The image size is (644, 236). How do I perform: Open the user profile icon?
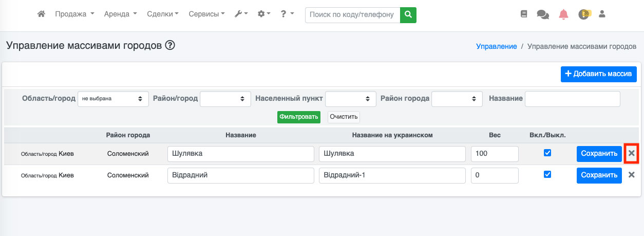[x=602, y=14]
